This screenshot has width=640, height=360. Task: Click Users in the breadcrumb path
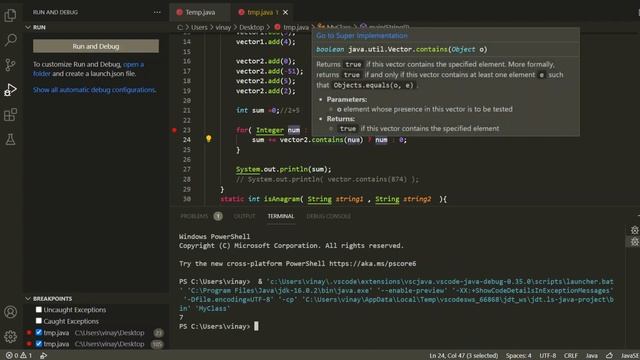coord(199,27)
